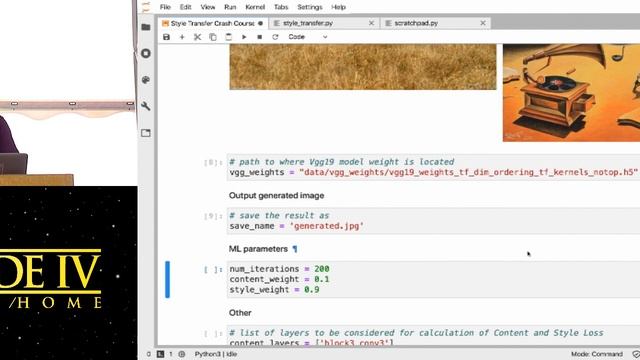This screenshot has width=640, height=360.
Task: Click the cell collapser blue bar
Action: [167, 279]
